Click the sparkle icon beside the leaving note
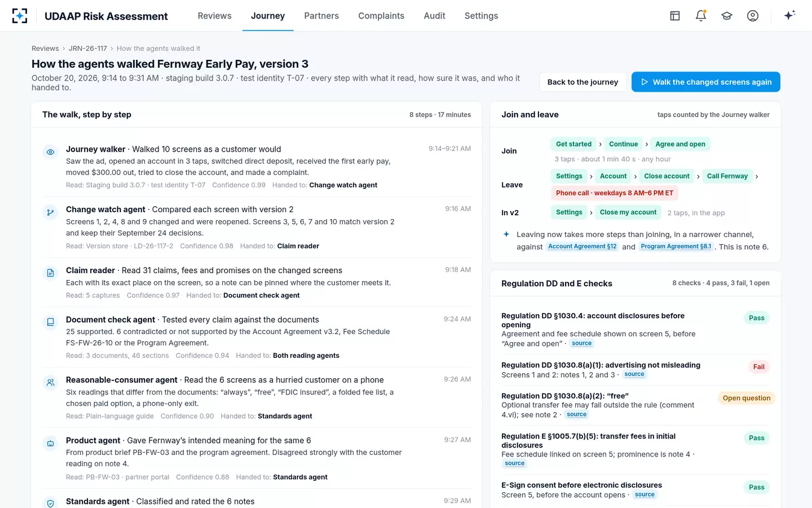 506,234
